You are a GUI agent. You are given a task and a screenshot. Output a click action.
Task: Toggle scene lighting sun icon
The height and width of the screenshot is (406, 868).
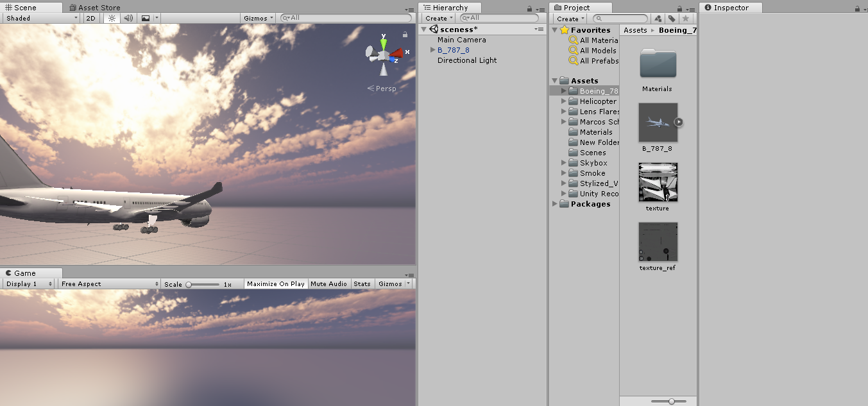(x=112, y=18)
